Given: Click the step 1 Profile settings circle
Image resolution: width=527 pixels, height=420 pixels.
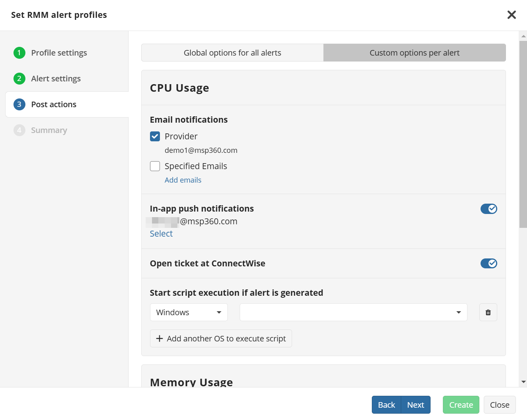Looking at the screenshot, I should [19, 53].
